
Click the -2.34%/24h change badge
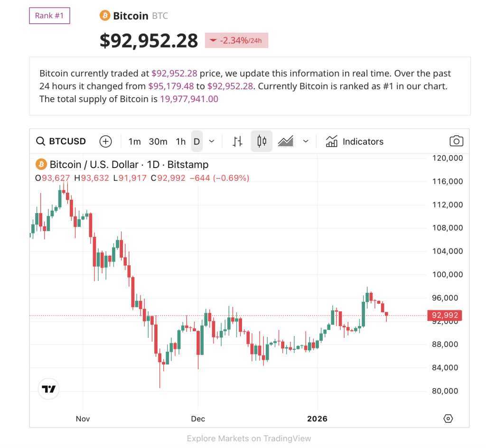click(236, 41)
